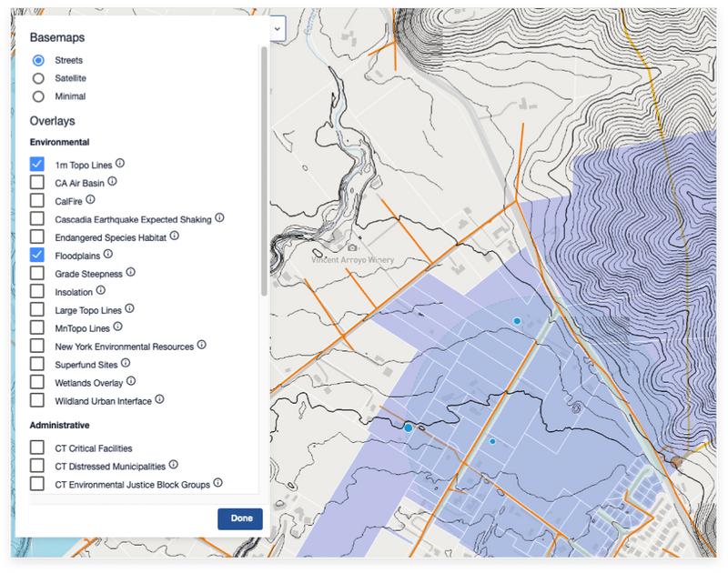Open the Insolation info tooltip

click(x=100, y=290)
